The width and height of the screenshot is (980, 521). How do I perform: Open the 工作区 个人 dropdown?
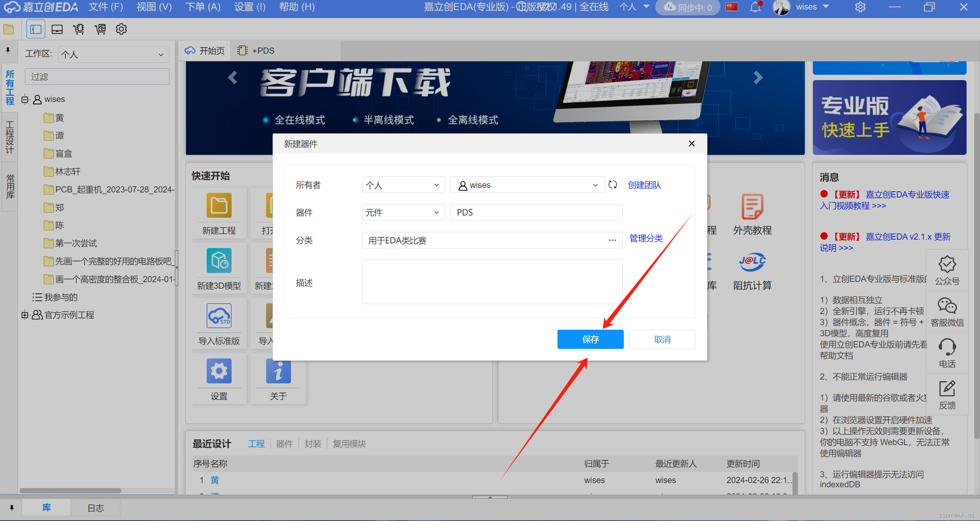113,54
